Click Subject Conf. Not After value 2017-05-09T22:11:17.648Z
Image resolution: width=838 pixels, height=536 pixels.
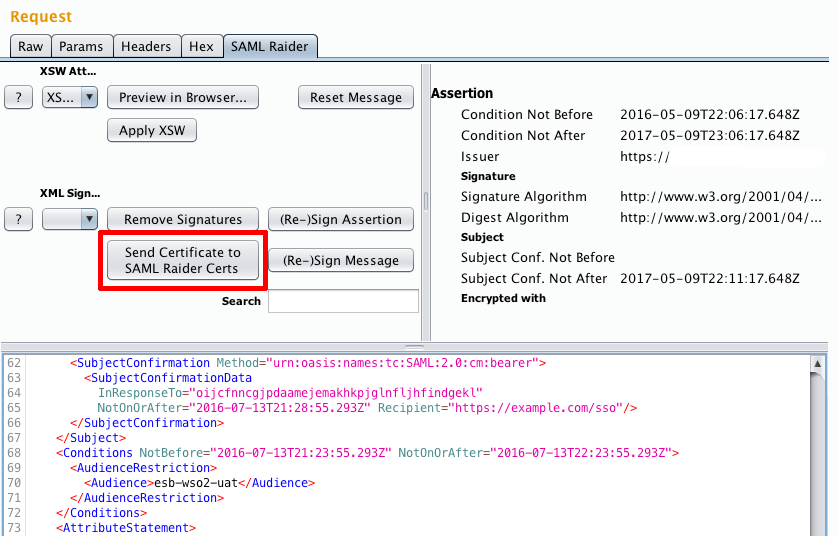click(710, 278)
